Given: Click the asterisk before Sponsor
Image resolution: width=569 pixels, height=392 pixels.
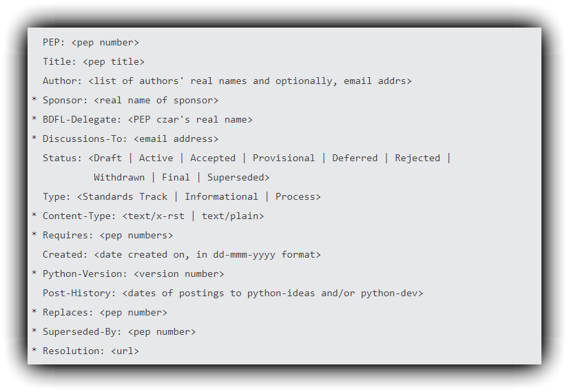Looking at the screenshot, I should (34, 99).
